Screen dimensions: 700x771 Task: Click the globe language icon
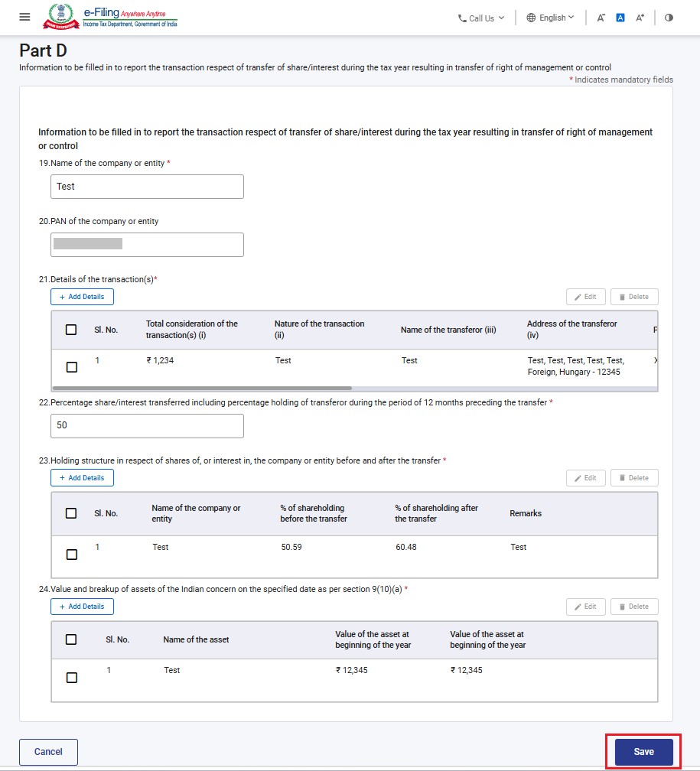click(531, 18)
